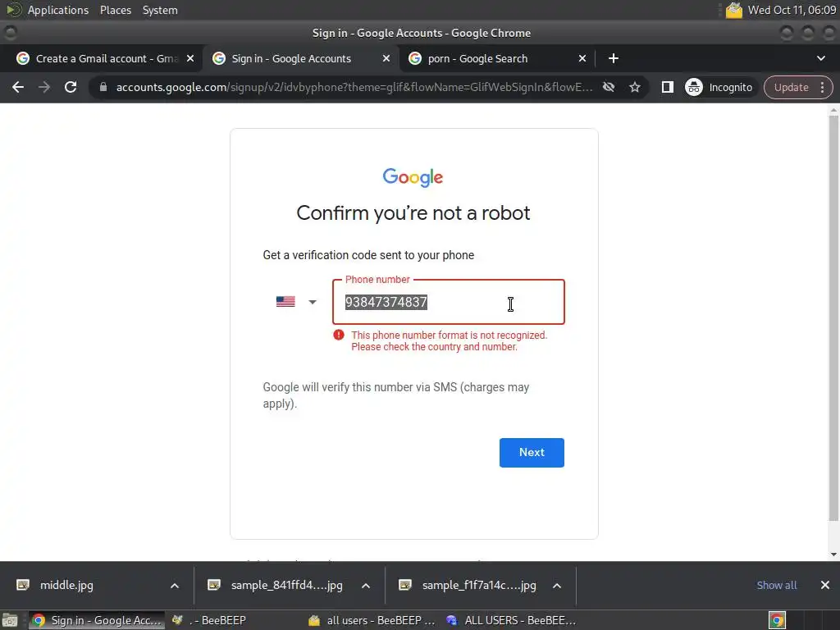
Task: Click the Update button in Chrome toolbar
Action: tap(792, 87)
